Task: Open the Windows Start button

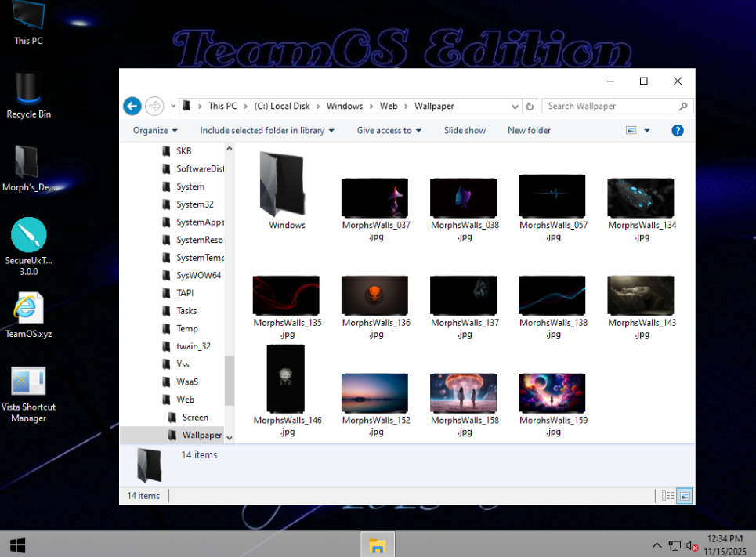Action: [16, 544]
